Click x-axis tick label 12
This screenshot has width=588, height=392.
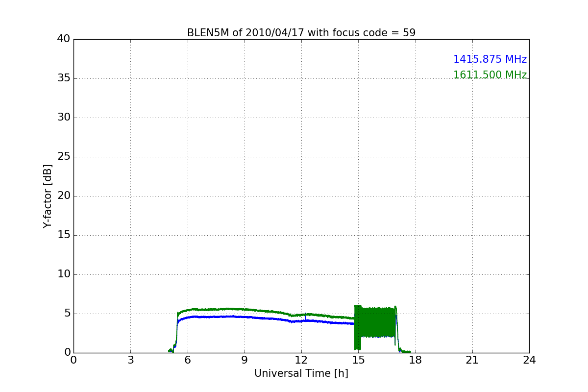click(x=301, y=360)
